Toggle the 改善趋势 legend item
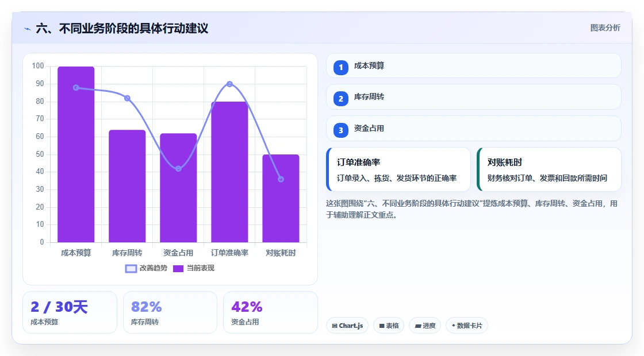Image resolution: width=644 pixels, height=356 pixels. tap(146, 268)
